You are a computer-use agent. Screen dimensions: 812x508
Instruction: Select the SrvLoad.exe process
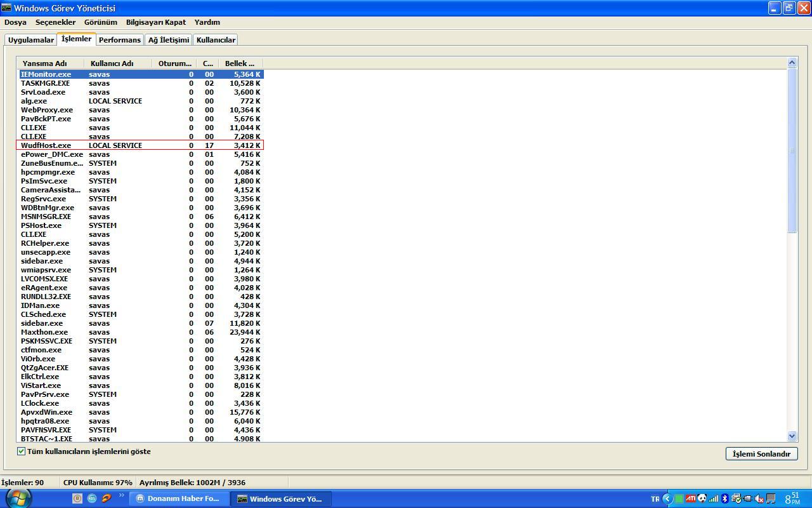click(x=140, y=92)
